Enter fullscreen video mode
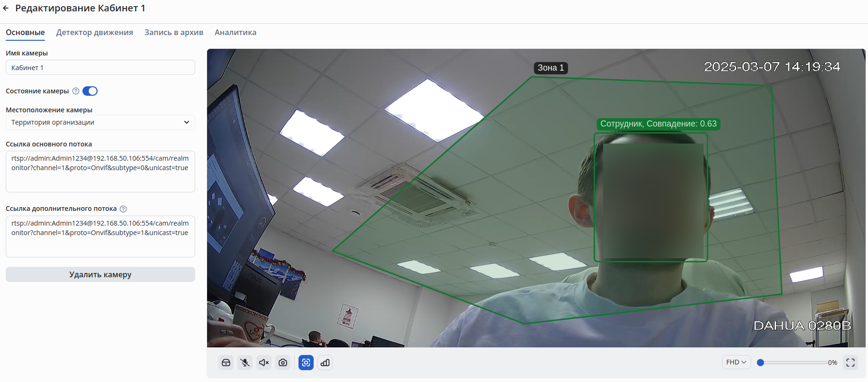Screen dimensions: 868x382 tap(850, 363)
